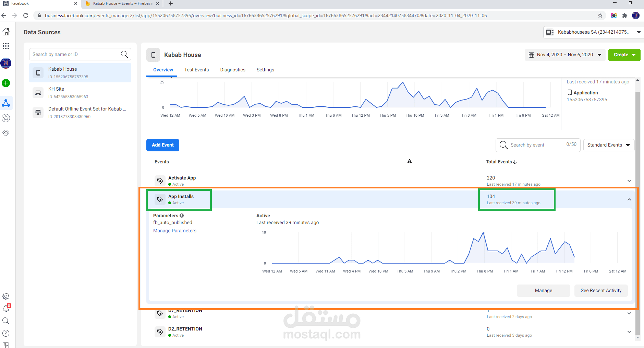Click the store icon for Default Offline Event Set
This screenshot has width=644, height=348.
point(38,113)
